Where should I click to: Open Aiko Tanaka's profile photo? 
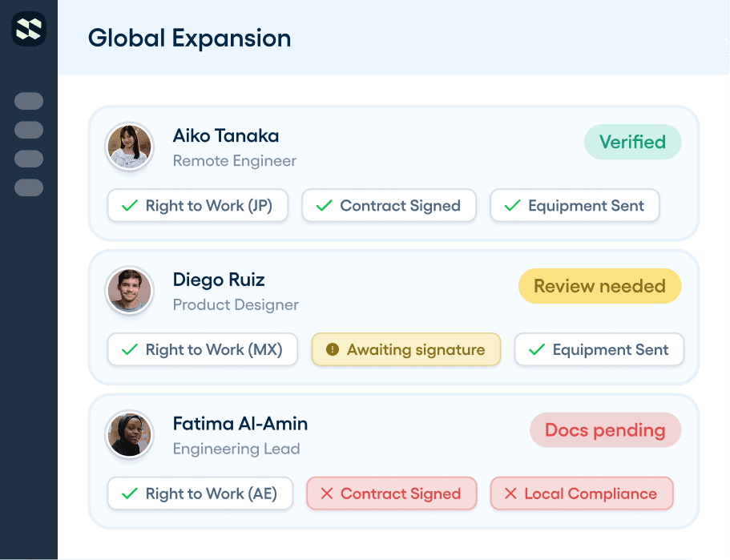pos(130,146)
